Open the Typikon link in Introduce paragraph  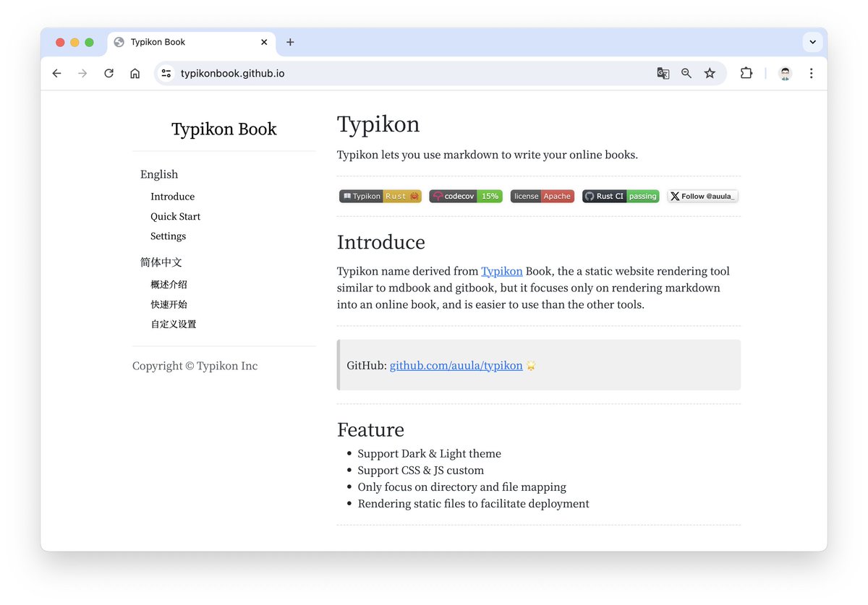point(502,271)
